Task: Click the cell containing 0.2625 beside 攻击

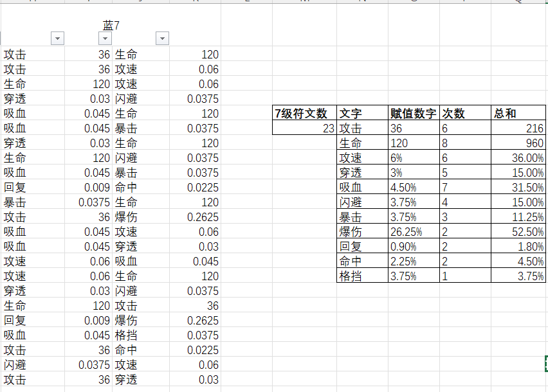Action: (195, 217)
